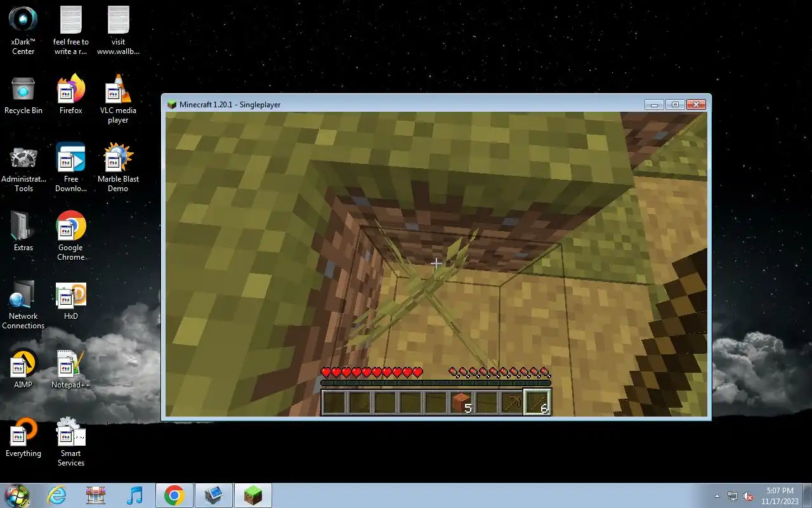The height and width of the screenshot is (508, 812).
Task: Maximize the Minecraft window
Action: click(x=675, y=105)
